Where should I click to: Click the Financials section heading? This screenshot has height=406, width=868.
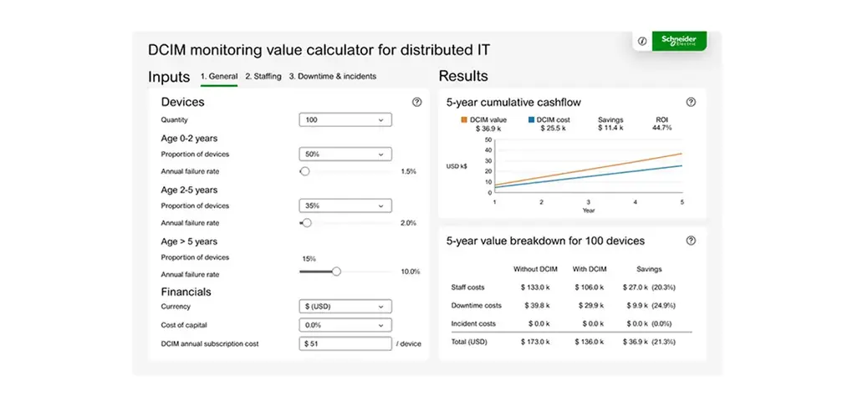point(186,292)
